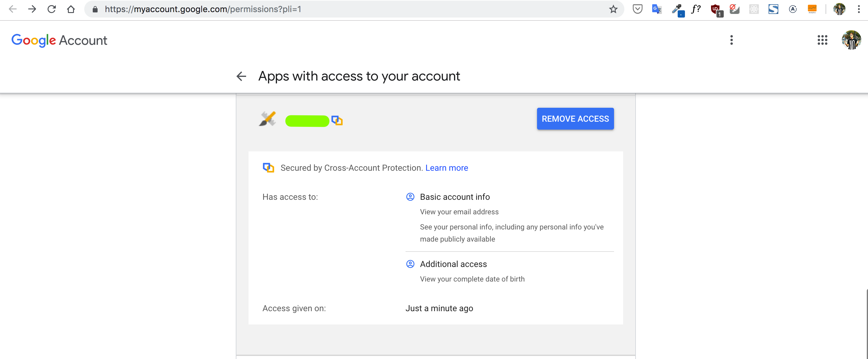
Task: Open the Pocket extension
Action: [x=637, y=9]
